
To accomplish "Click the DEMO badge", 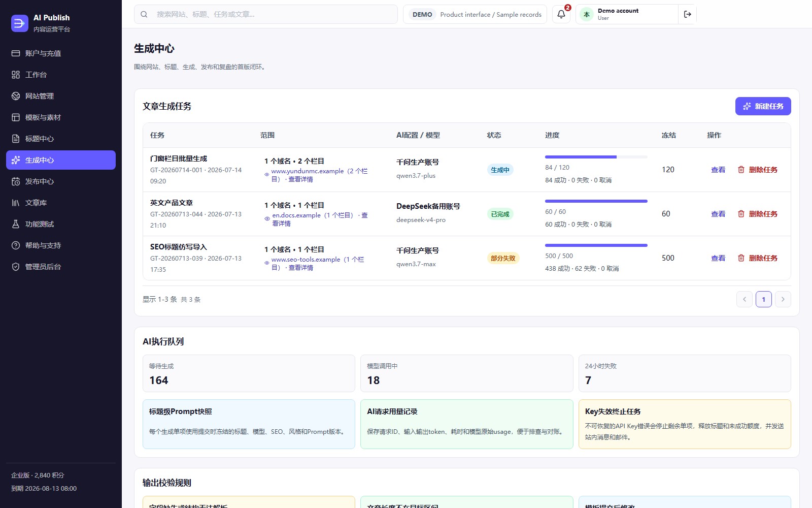I will click(x=422, y=14).
